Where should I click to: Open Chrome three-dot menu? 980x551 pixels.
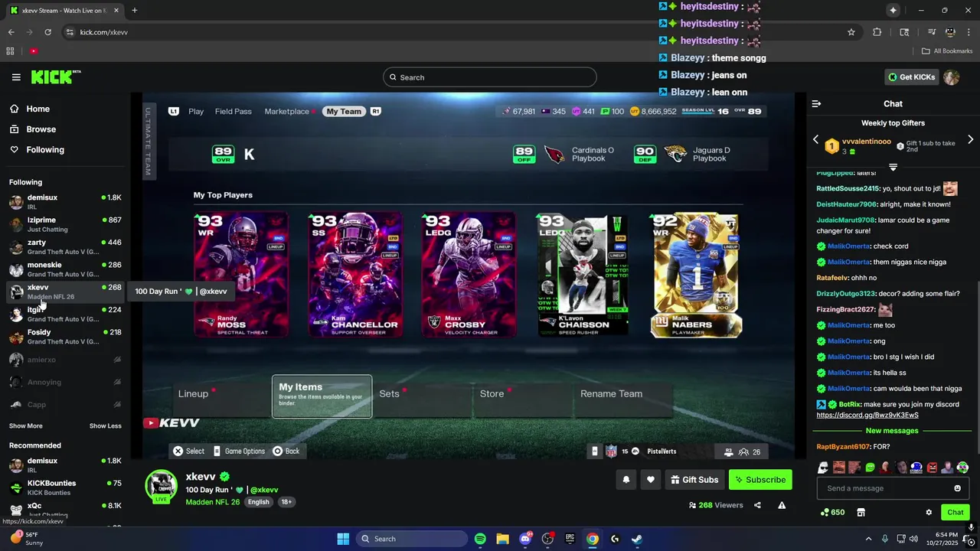click(969, 32)
